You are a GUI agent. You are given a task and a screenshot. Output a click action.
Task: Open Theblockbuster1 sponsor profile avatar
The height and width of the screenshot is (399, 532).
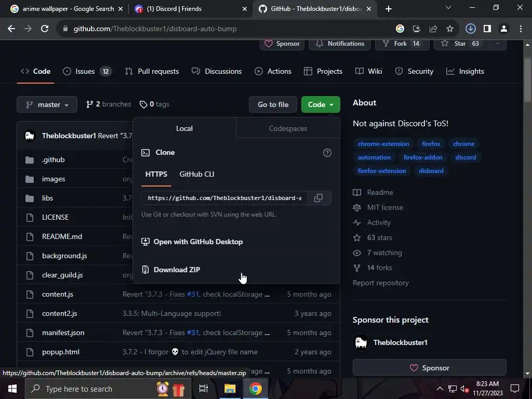point(361,342)
